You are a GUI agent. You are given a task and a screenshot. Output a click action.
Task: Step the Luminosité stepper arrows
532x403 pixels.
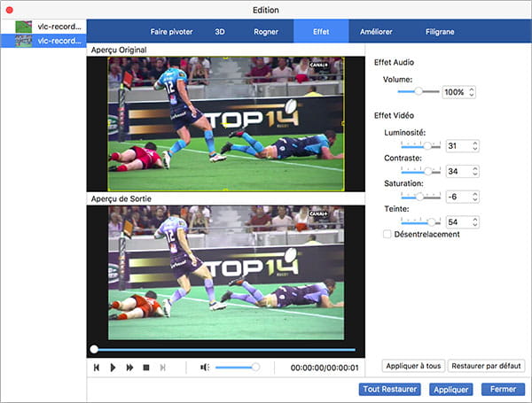(475, 146)
